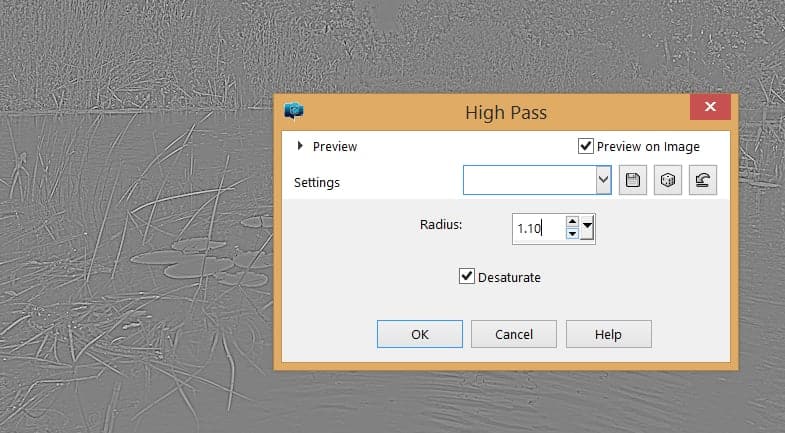Toggle the Preview on Image checkbox
This screenshot has width=785, height=433.
click(586, 146)
